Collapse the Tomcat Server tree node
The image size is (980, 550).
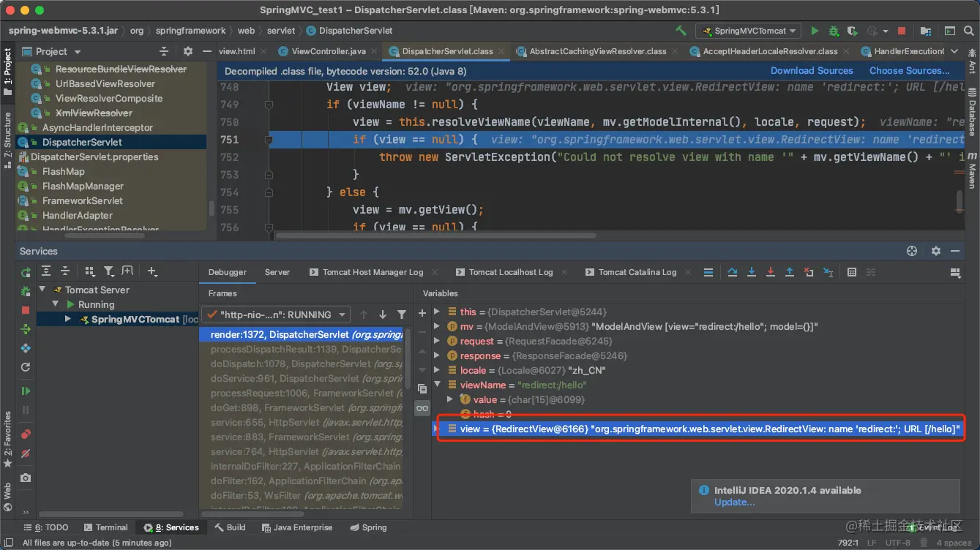coord(42,290)
